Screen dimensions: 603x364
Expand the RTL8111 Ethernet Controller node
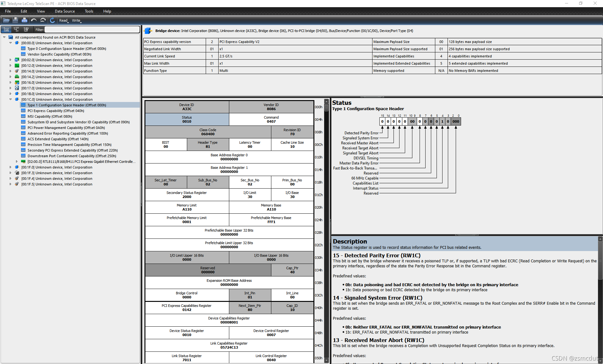click(17, 162)
